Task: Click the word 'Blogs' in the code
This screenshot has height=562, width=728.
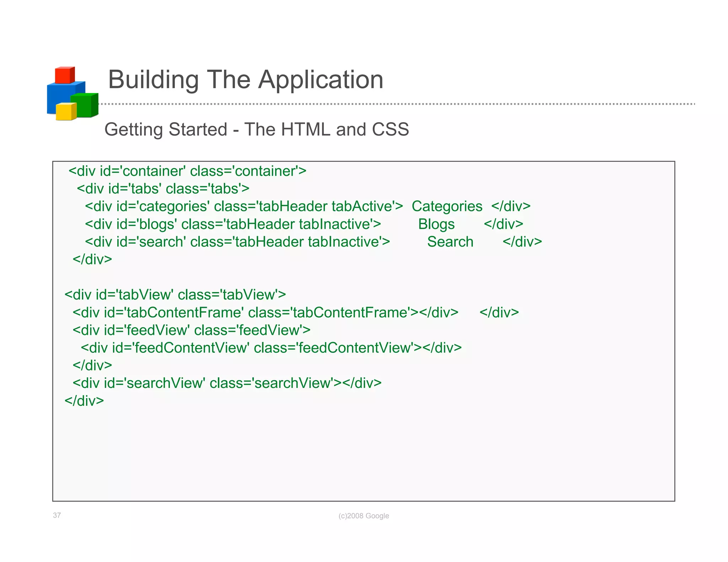Action: 436,224
